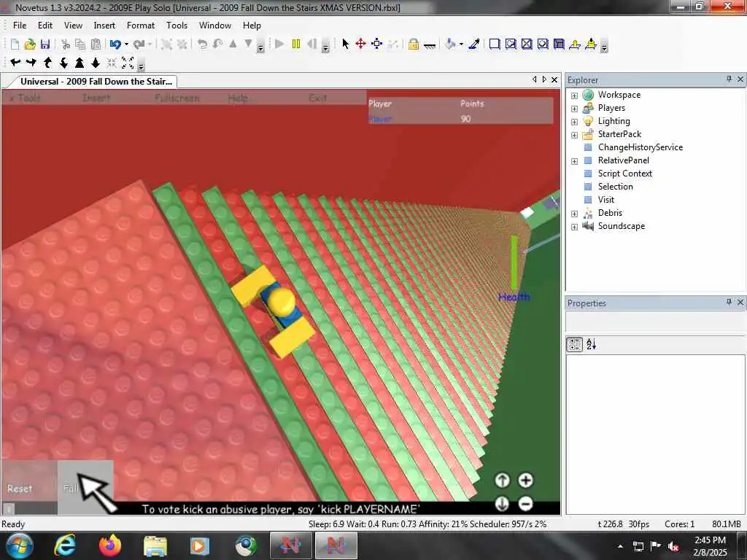Image resolution: width=747 pixels, height=560 pixels.
Task: Open Firefox from the taskbar
Action: (110, 545)
